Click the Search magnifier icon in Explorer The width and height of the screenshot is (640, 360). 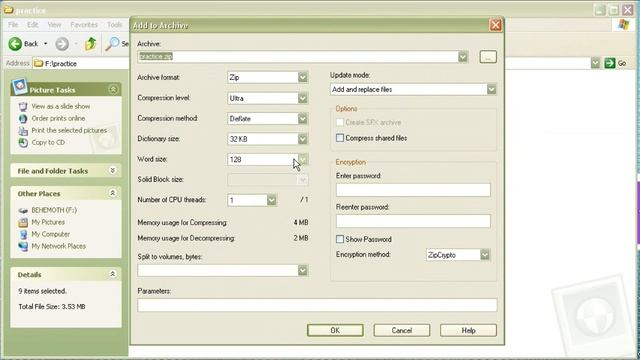coord(112,44)
